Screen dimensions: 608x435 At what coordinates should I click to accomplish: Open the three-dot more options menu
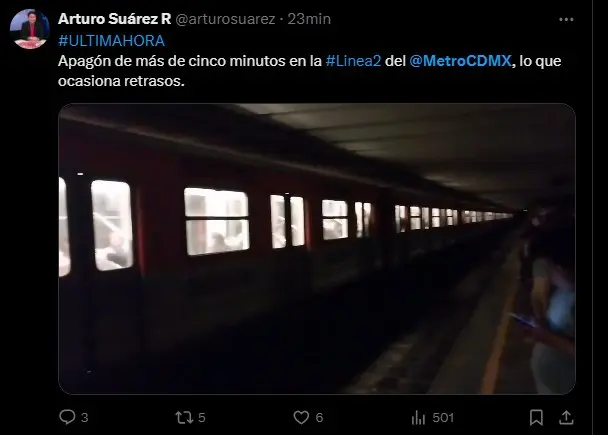(x=566, y=19)
